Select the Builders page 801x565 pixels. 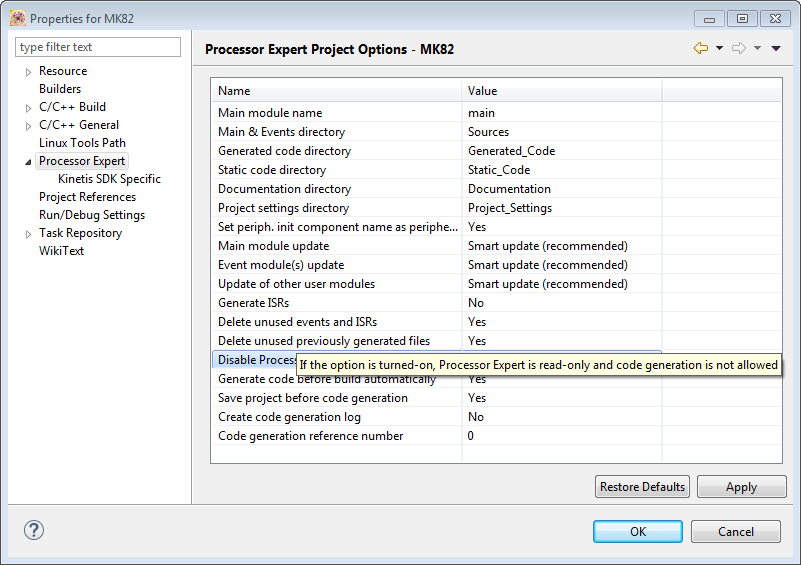pyautogui.click(x=60, y=89)
